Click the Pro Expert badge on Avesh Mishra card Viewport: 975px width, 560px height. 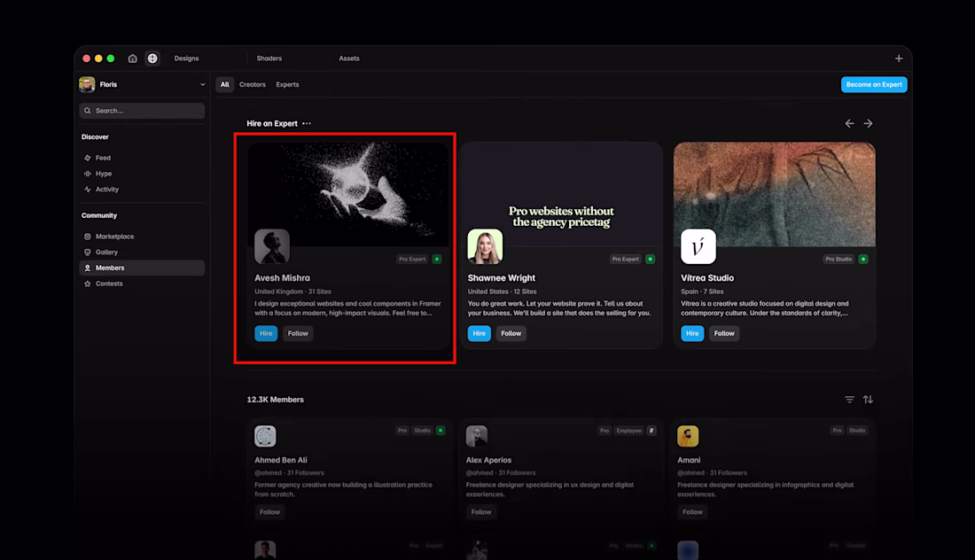(x=412, y=260)
